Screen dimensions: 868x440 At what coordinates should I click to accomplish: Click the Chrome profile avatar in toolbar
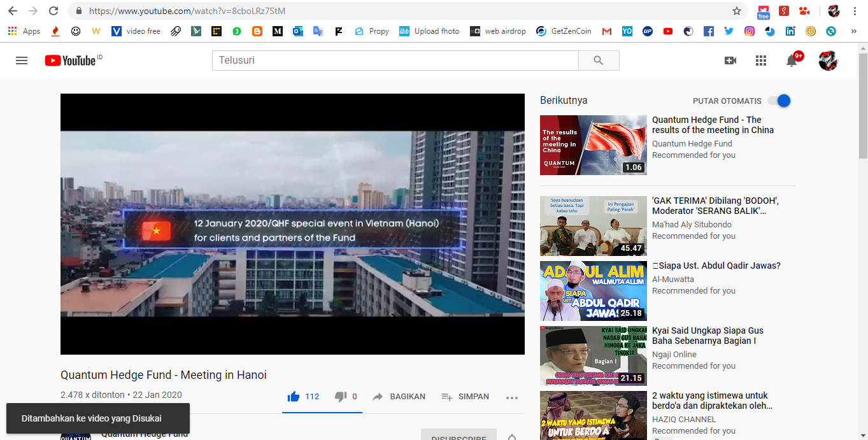(834, 11)
